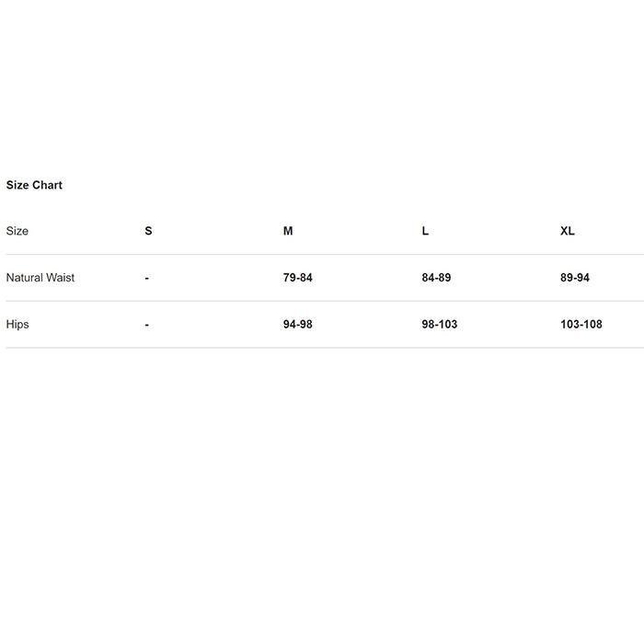The width and height of the screenshot is (644, 644).
Task: Click the Size Chart heading
Action: tap(34, 185)
